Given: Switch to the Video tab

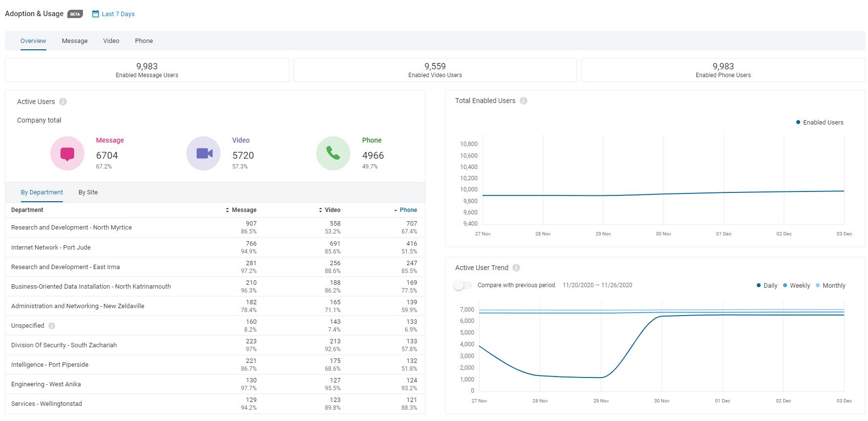Looking at the screenshot, I should [111, 41].
